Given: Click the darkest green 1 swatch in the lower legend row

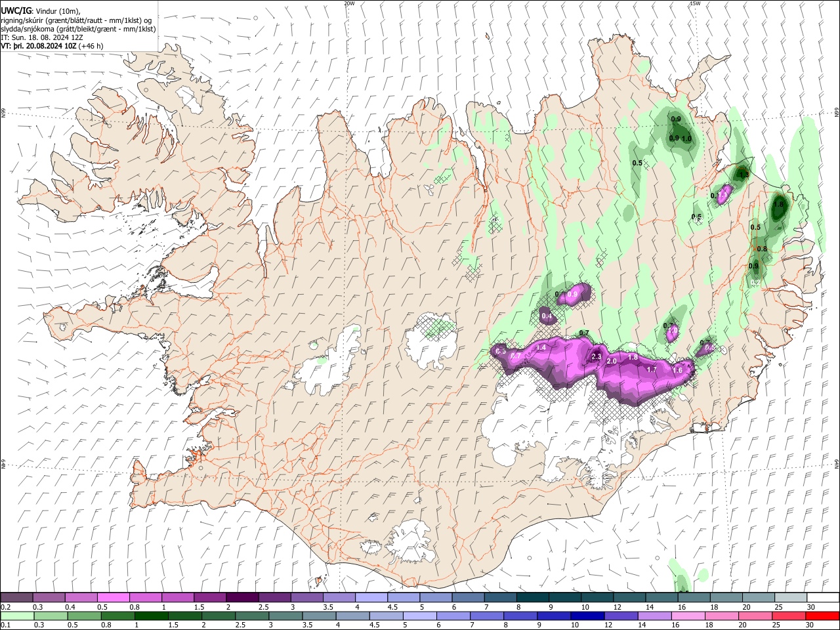Looking at the screenshot, I should 151,616.
